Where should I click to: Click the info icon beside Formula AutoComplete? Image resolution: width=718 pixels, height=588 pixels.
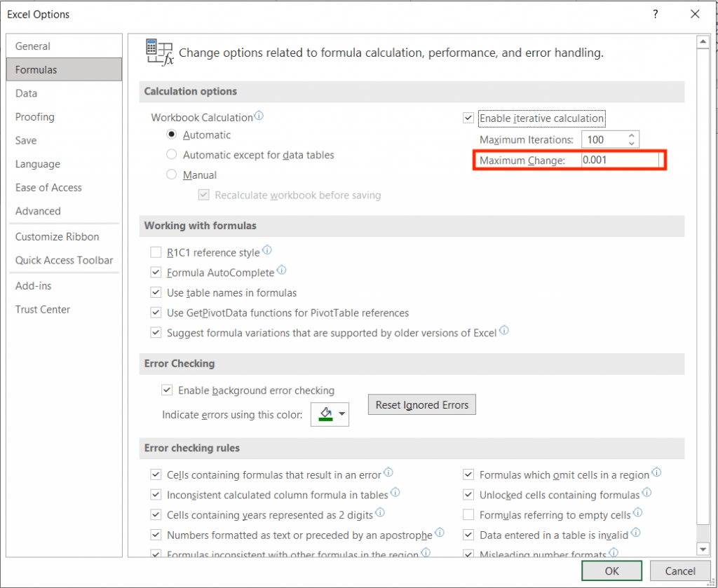point(281,268)
